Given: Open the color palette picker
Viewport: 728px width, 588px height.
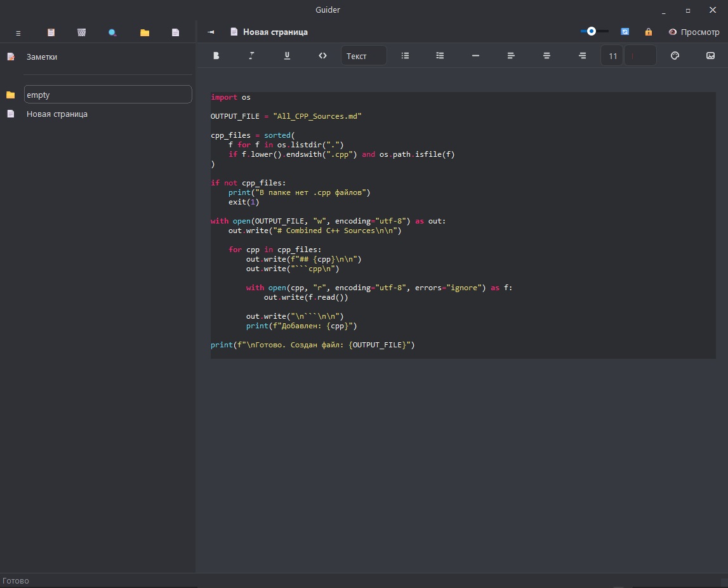Looking at the screenshot, I should (675, 56).
